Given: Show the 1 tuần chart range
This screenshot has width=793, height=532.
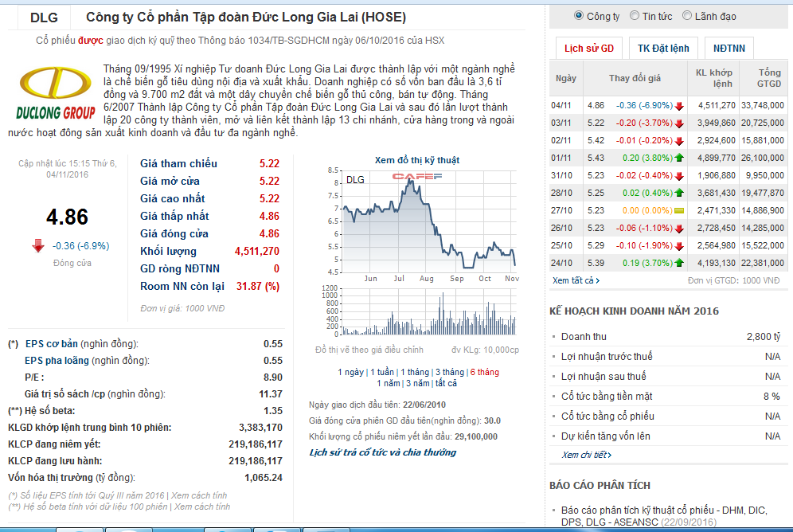Looking at the screenshot, I should 382,372.
